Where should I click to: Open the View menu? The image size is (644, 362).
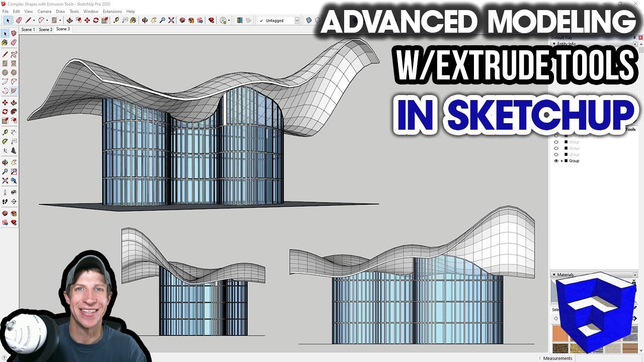(29, 11)
